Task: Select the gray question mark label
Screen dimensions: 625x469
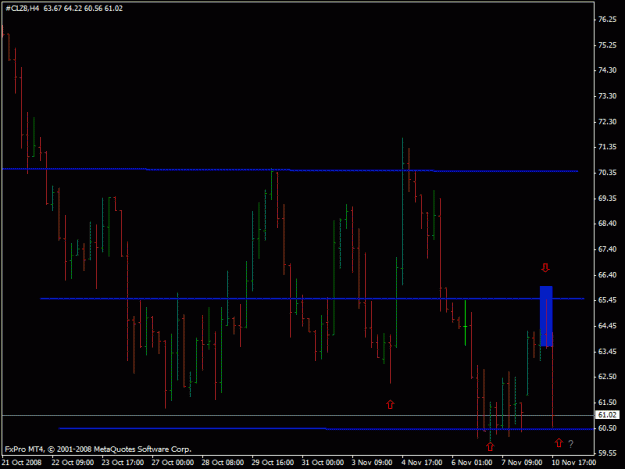Action: [x=571, y=444]
